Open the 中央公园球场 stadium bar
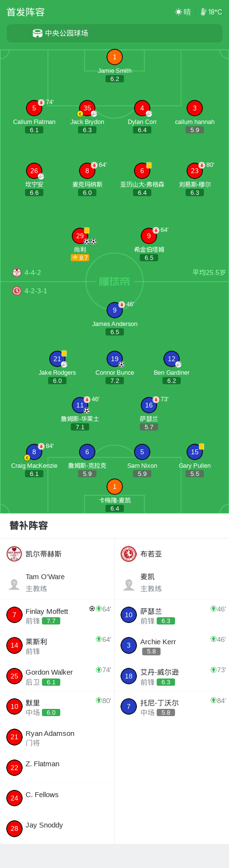The height and width of the screenshot is (868, 229). 114,33
